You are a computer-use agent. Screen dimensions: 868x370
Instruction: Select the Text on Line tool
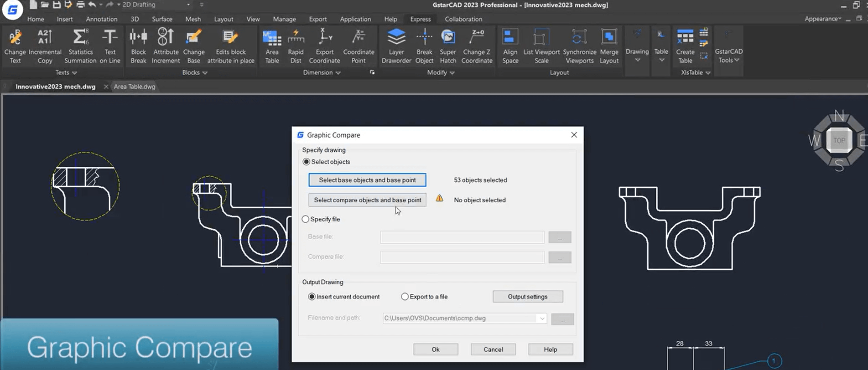110,46
